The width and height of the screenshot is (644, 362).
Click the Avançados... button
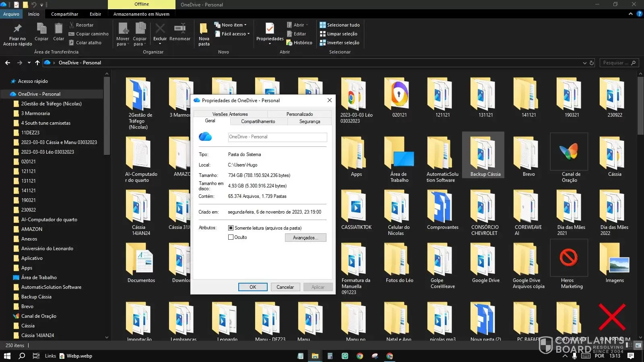coord(305,238)
